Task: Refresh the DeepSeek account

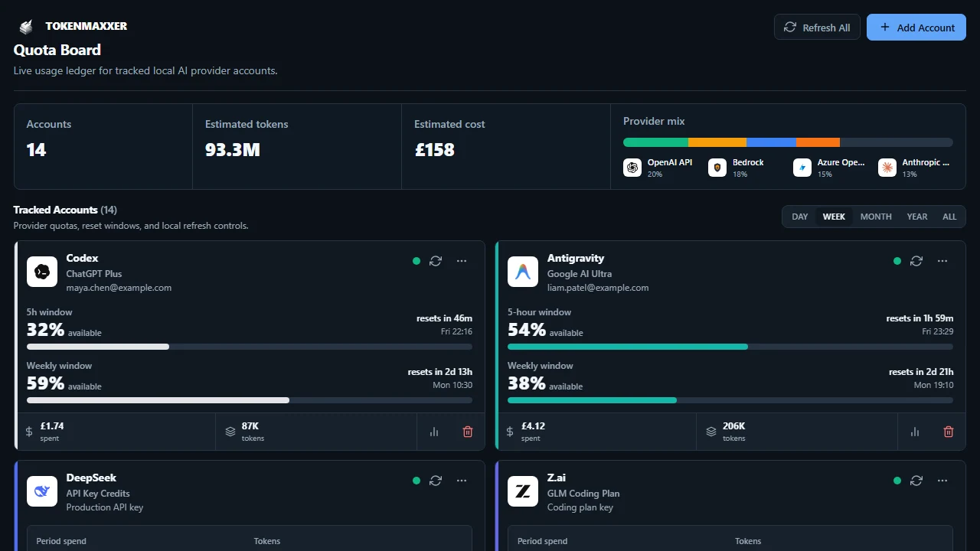Action: pyautogui.click(x=436, y=481)
